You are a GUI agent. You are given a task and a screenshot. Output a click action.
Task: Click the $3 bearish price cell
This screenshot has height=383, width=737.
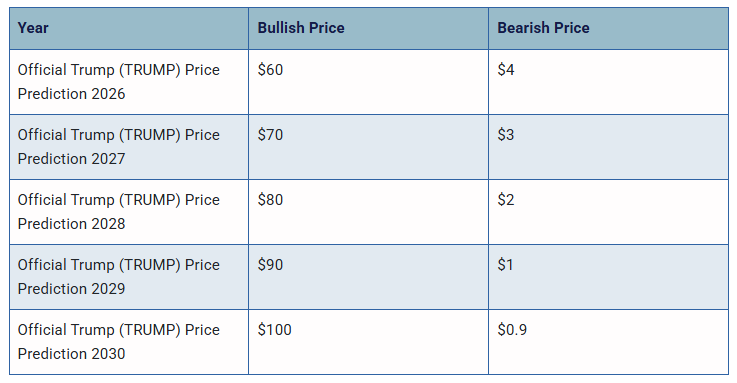(609, 147)
